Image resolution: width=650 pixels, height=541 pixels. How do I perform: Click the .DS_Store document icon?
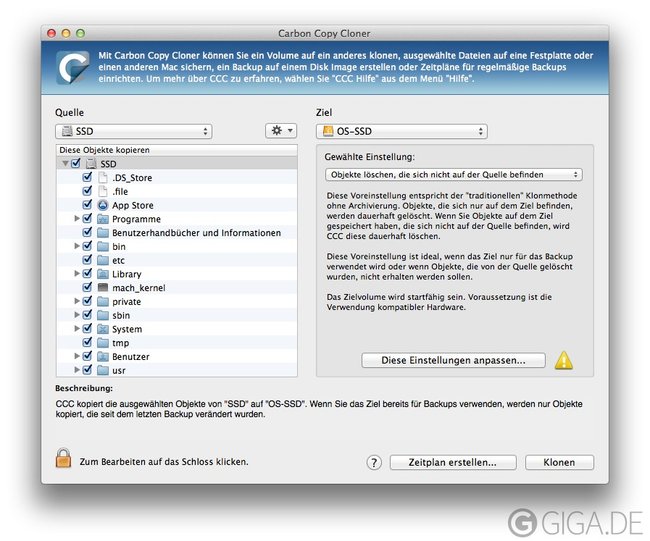pyautogui.click(x=103, y=177)
